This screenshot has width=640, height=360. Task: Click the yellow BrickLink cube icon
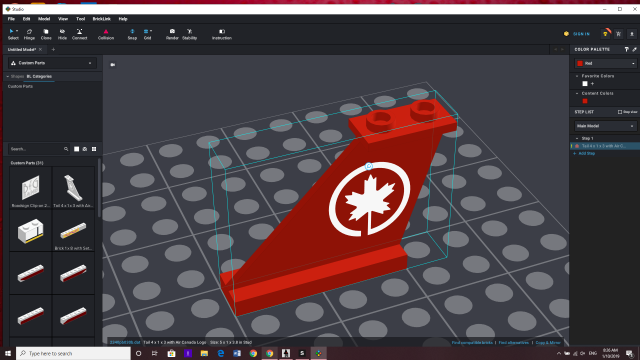coord(566,34)
